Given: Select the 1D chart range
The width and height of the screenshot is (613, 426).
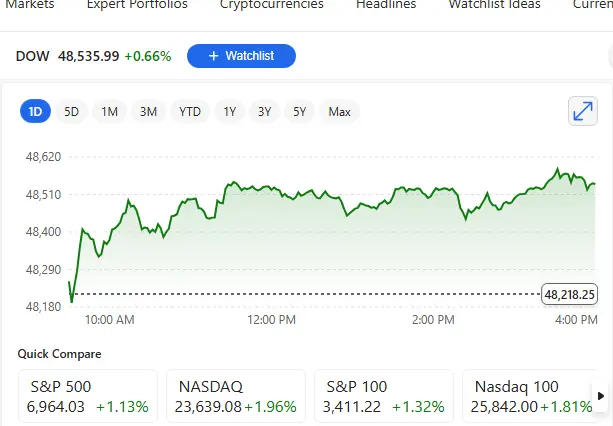Looking at the screenshot, I should pos(35,112).
